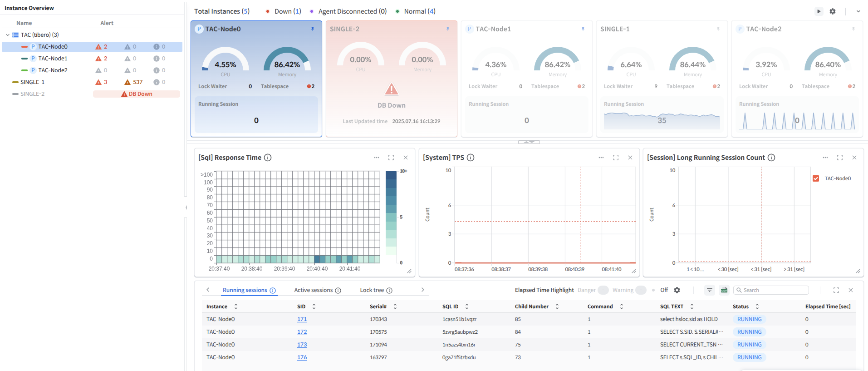Sort the table by the SID column
The width and height of the screenshot is (868, 371).
pos(314,307)
